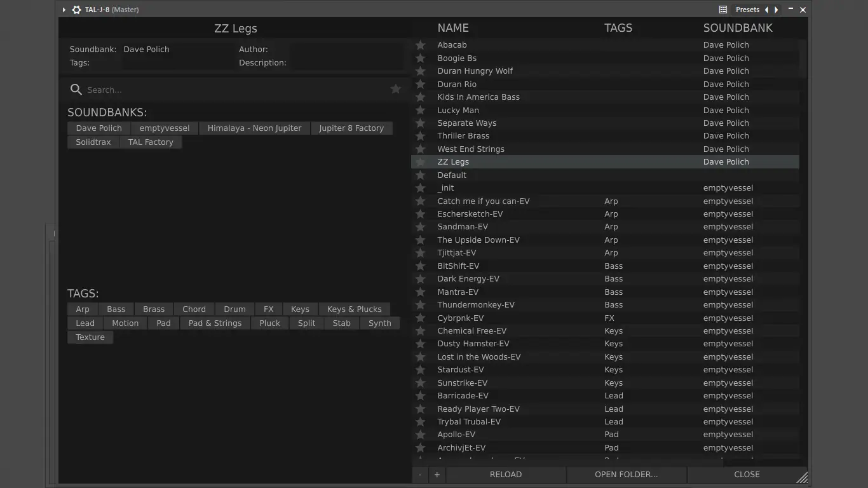Click the minus button beside RELOAD
This screenshot has width=868, height=488.
420,475
